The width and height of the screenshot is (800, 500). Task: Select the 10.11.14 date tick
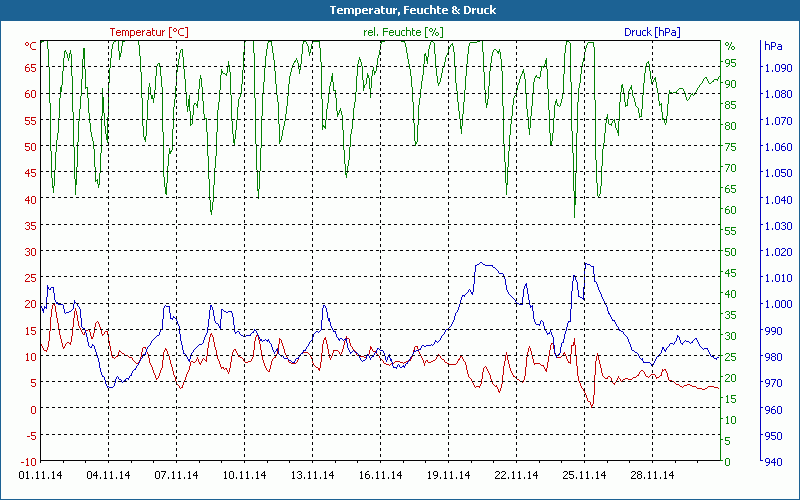[245, 476]
